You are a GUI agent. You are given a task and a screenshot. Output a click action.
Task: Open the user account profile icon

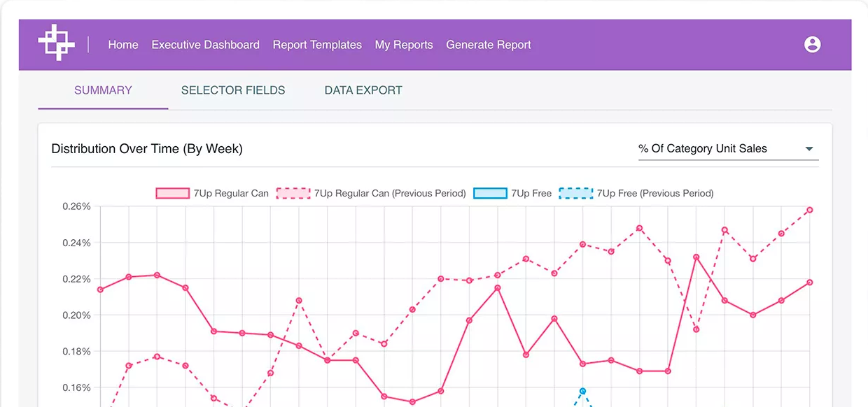[x=812, y=45]
